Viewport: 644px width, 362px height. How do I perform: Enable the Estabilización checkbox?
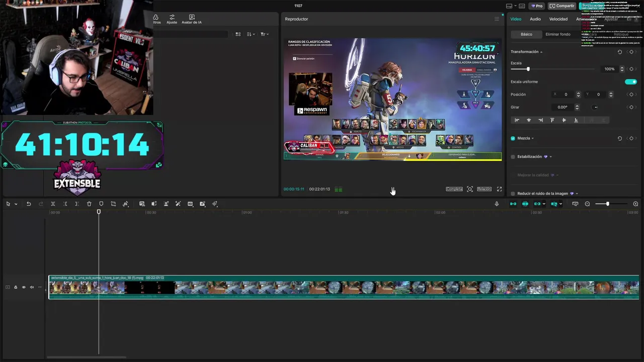click(x=513, y=157)
